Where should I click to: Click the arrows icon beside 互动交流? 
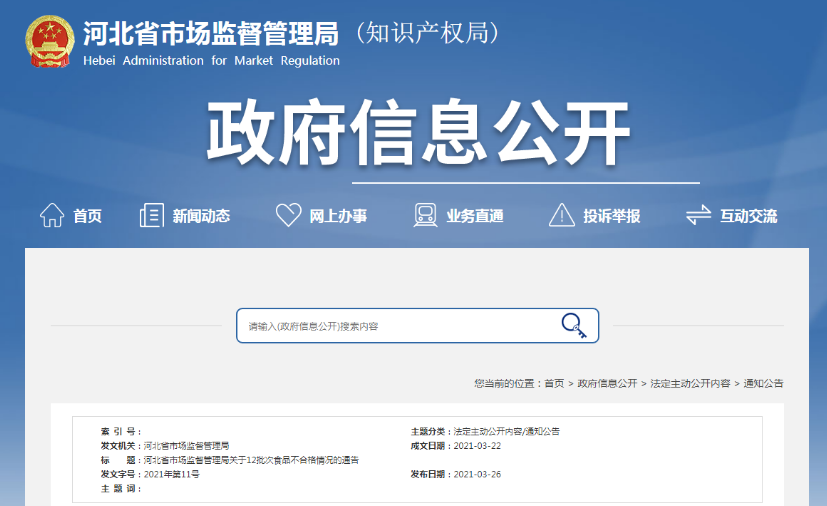(x=698, y=215)
